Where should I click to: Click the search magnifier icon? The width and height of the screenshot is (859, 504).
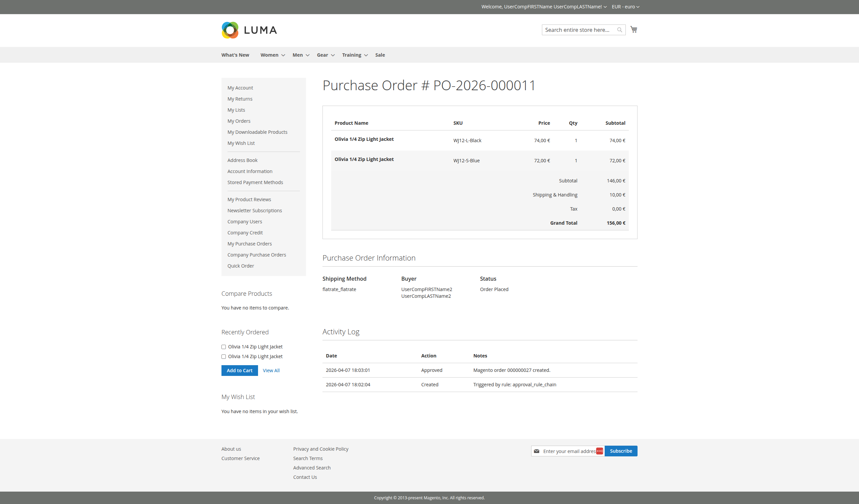pyautogui.click(x=620, y=30)
